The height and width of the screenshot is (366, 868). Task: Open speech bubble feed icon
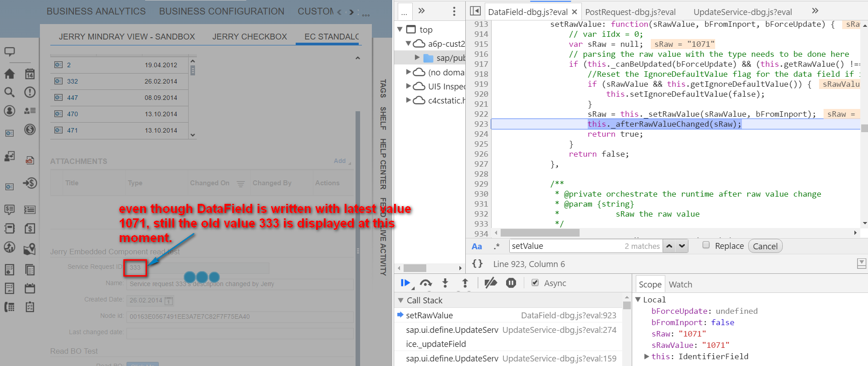(10, 52)
